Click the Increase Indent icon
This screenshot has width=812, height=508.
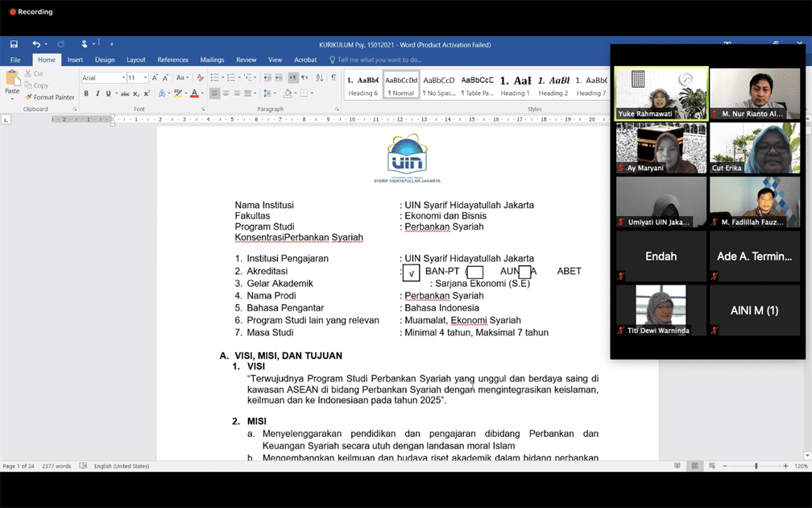click(x=279, y=77)
